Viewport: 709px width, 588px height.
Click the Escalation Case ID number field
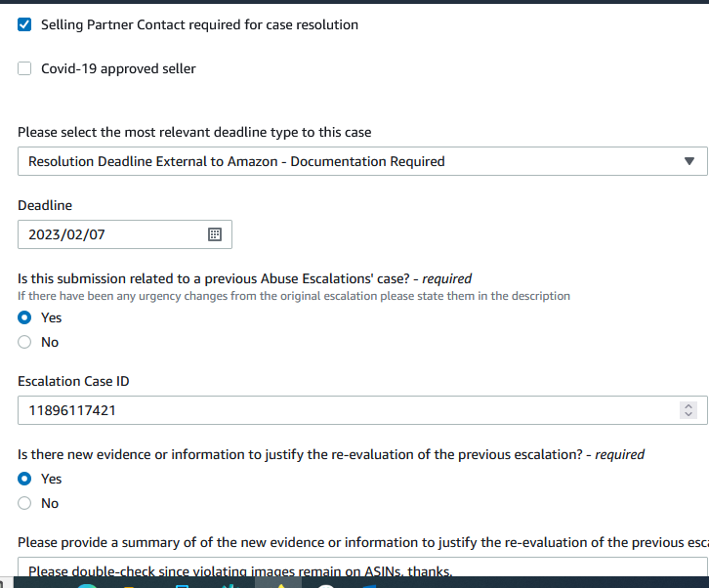[362, 410]
